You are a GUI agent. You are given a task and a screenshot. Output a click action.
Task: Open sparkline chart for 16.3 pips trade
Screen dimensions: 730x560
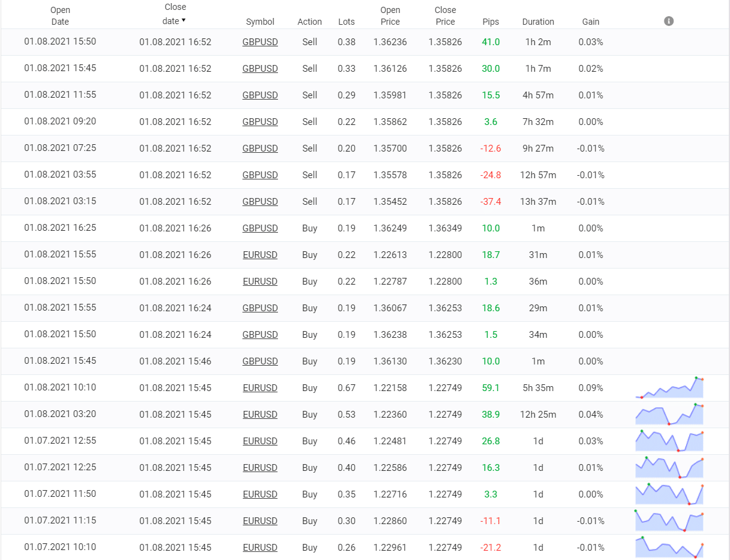click(x=669, y=467)
